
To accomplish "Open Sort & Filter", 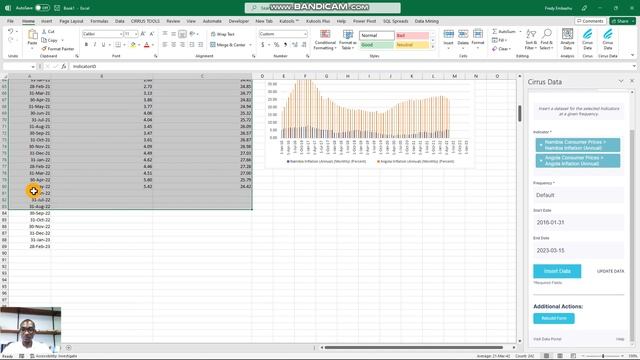I will (x=531, y=40).
